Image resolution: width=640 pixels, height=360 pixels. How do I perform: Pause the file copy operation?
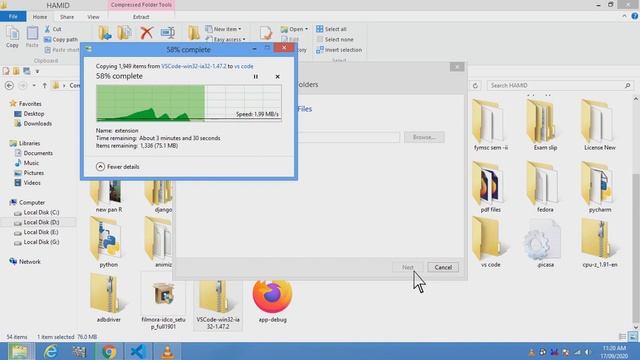point(256,76)
